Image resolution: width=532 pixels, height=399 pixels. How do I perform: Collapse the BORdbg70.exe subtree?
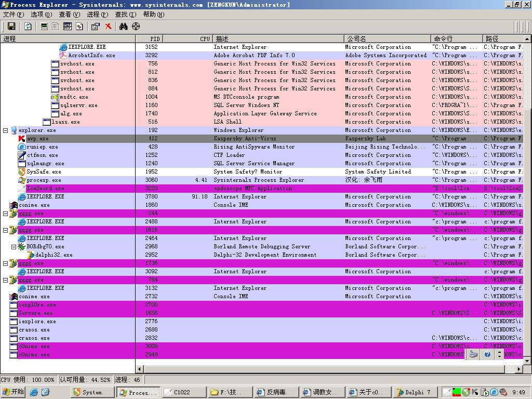[14, 247]
